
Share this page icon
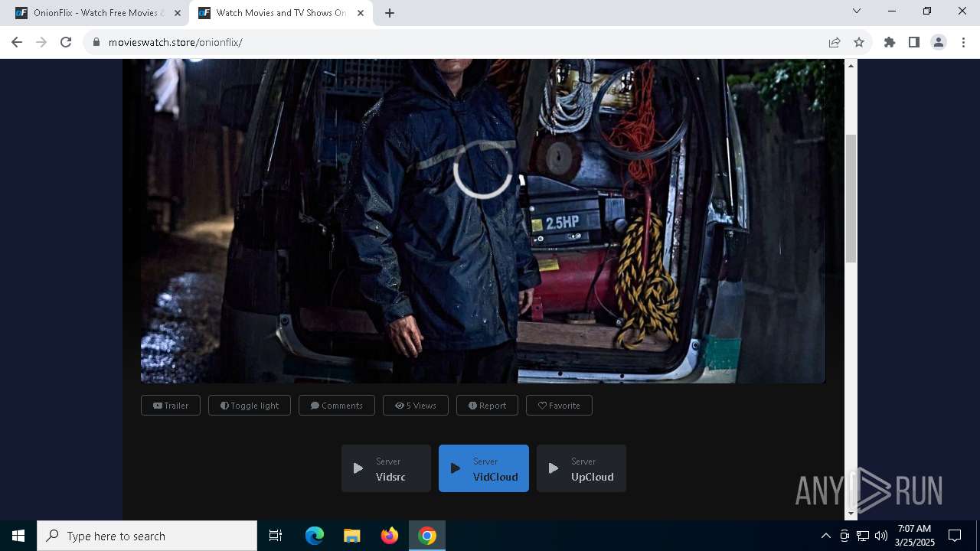[835, 42]
